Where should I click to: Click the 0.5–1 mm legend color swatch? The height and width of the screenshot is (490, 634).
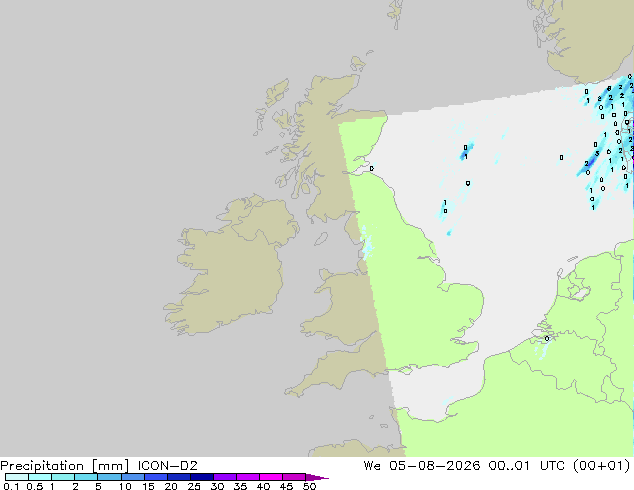40,477
